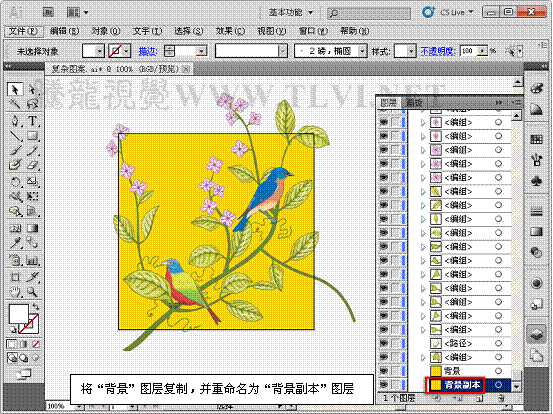Hide the 背景副本 layer with eye icon
This screenshot has width=553, height=414.
click(x=384, y=385)
